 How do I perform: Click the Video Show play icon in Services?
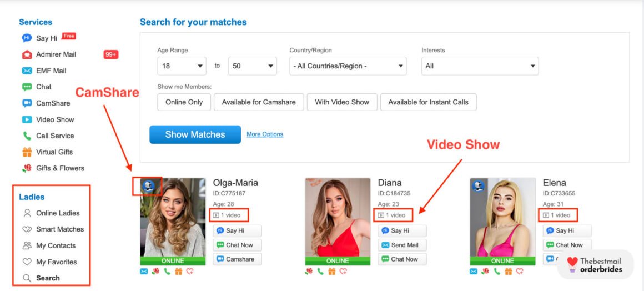click(x=27, y=119)
